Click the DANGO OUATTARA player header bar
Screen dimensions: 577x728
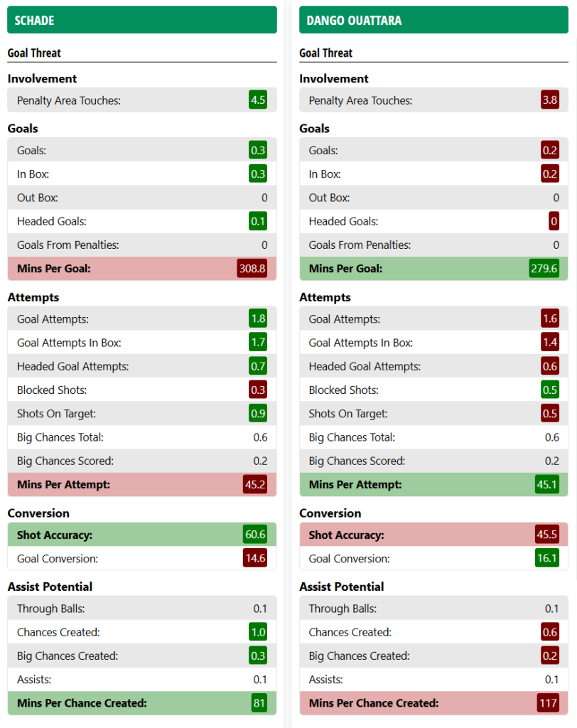coord(433,20)
